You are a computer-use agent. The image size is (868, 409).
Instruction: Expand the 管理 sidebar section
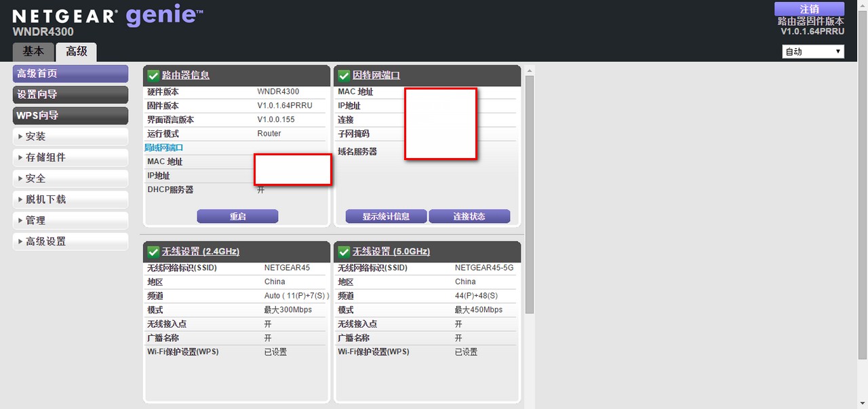71,221
